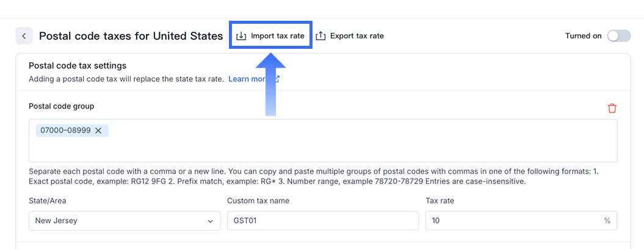Click the Export tax rate upload icon

tap(321, 36)
